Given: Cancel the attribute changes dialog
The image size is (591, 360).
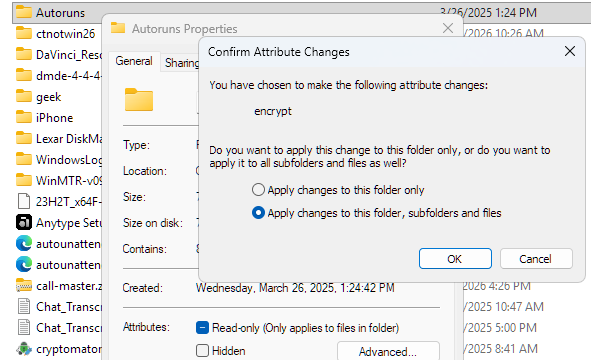Looking at the screenshot, I should pyautogui.click(x=536, y=259).
